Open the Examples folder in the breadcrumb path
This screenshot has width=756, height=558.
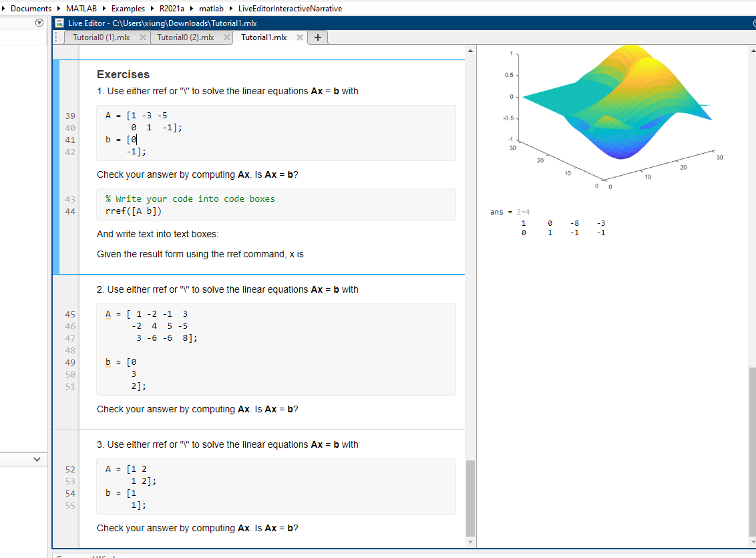click(x=128, y=9)
